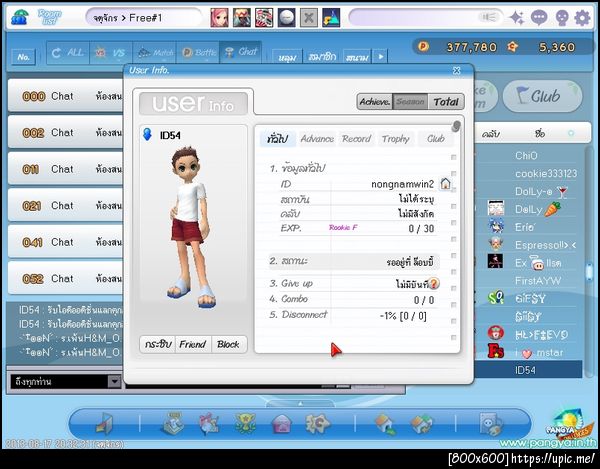The height and width of the screenshot is (469, 600).
Task: Click the กระซิบ whisper button
Action: [158, 344]
